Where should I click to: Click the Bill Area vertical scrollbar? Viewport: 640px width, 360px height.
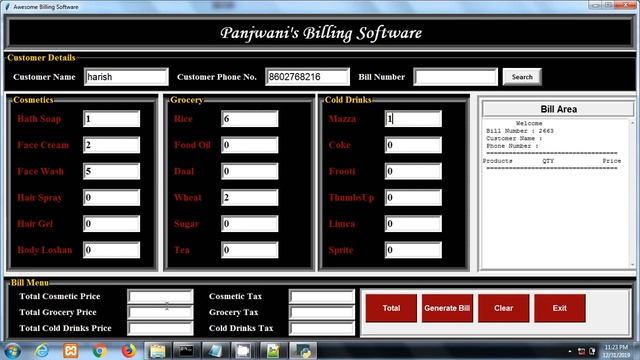632,193
